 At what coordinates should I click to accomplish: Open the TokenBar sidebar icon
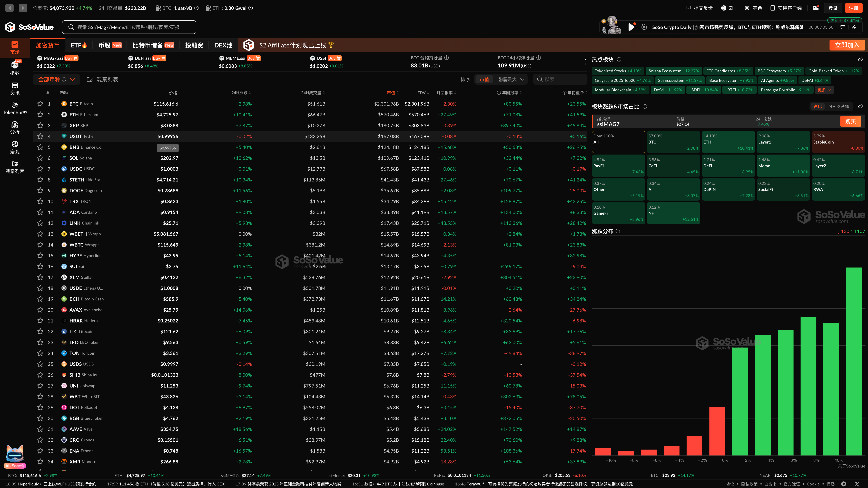pos(15,108)
